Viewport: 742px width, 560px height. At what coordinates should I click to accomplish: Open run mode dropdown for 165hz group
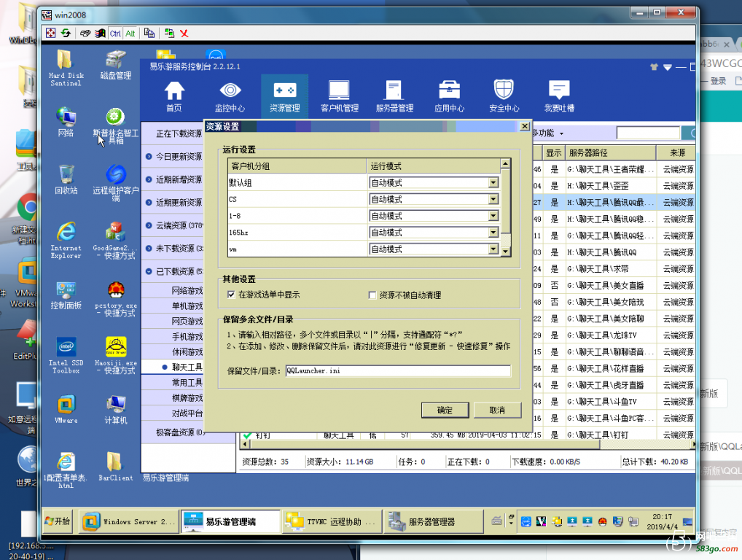tap(493, 233)
